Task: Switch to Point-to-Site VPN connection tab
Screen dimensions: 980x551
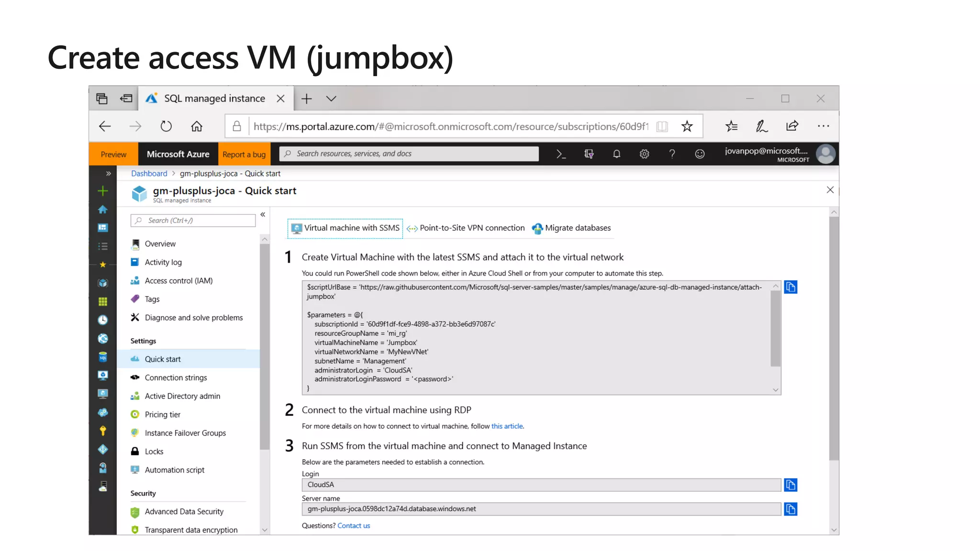Action: tap(466, 228)
